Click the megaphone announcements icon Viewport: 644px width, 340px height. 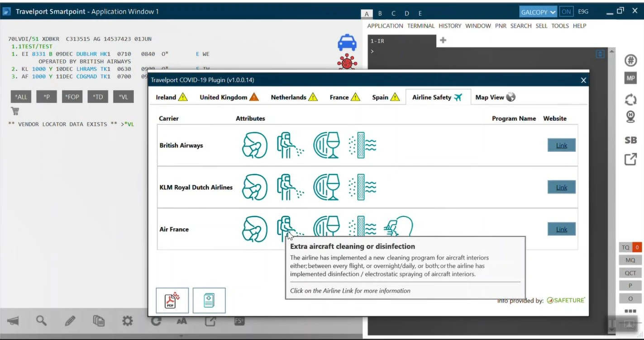click(13, 321)
